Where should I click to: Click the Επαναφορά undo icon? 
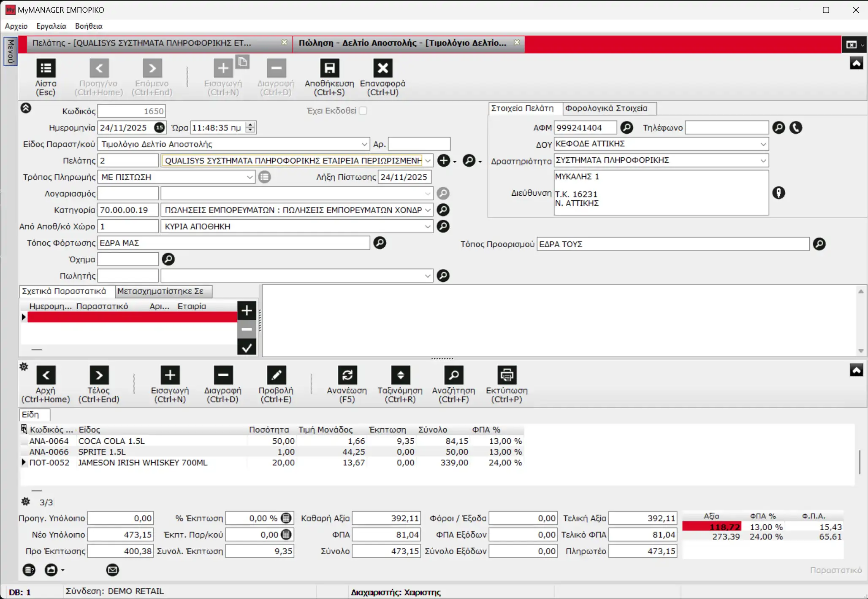click(x=382, y=68)
